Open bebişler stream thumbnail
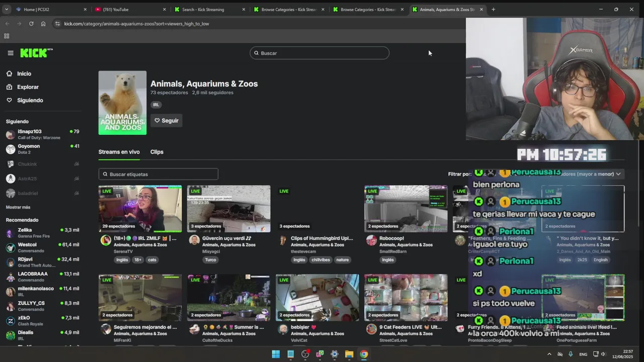The width and height of the screenshot is (644, 362). [x=317, y=298]
